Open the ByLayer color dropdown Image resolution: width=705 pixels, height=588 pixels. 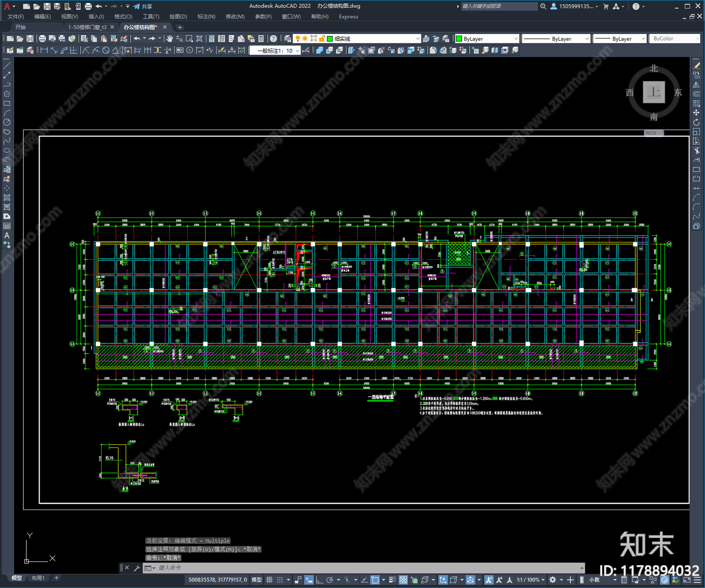(x=487, y=39)
